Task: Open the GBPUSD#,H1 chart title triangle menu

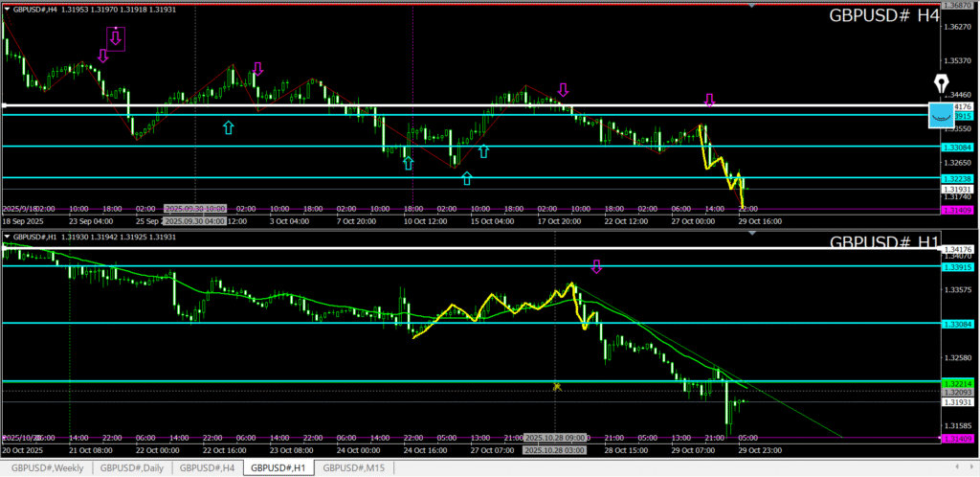Action: (x=8, y=236)
